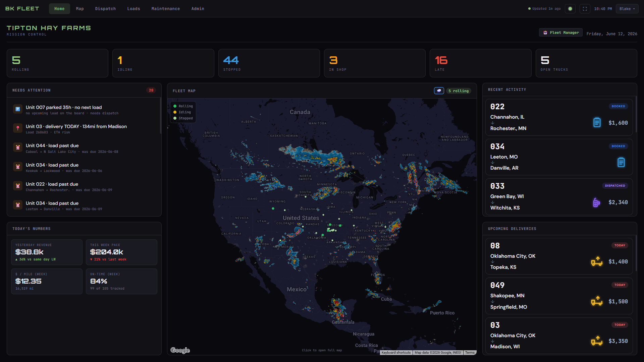This screenshot has height=362, width=644.
Task: Click the BK FLEET logo
Action: (22, 9)
